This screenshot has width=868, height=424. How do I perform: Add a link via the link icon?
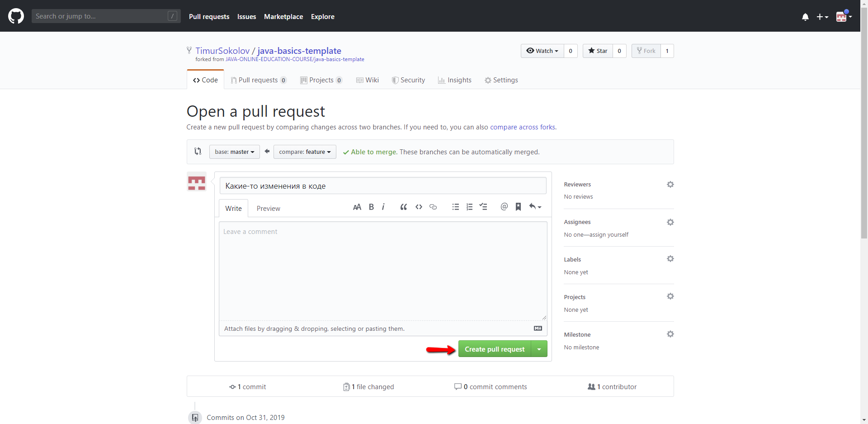(433, 207)
